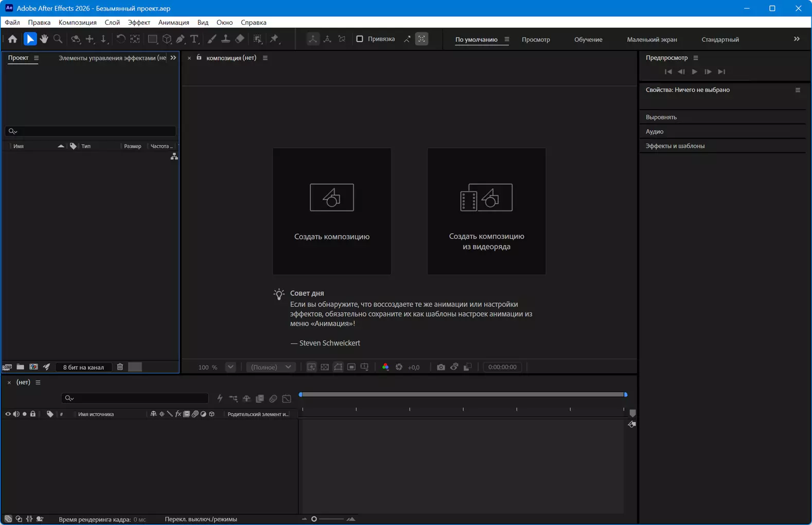Image resolution: width=812 pixels, height=525 pixels.
Task: Select the Hand tool
Action: tap(44, 39)
